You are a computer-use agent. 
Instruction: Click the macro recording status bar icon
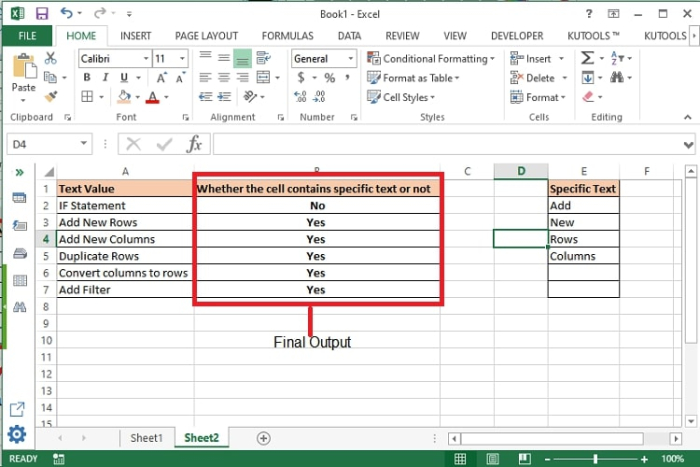[58, 459]
